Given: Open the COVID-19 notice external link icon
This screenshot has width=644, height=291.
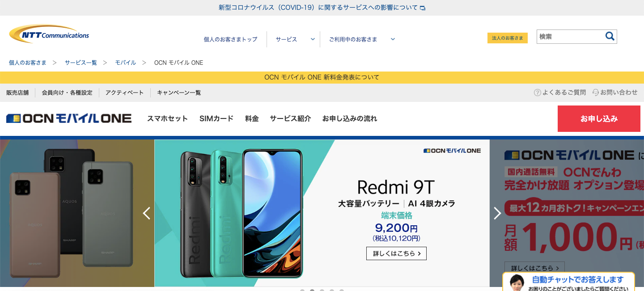Looking at the screenshot, I should 423,8.
